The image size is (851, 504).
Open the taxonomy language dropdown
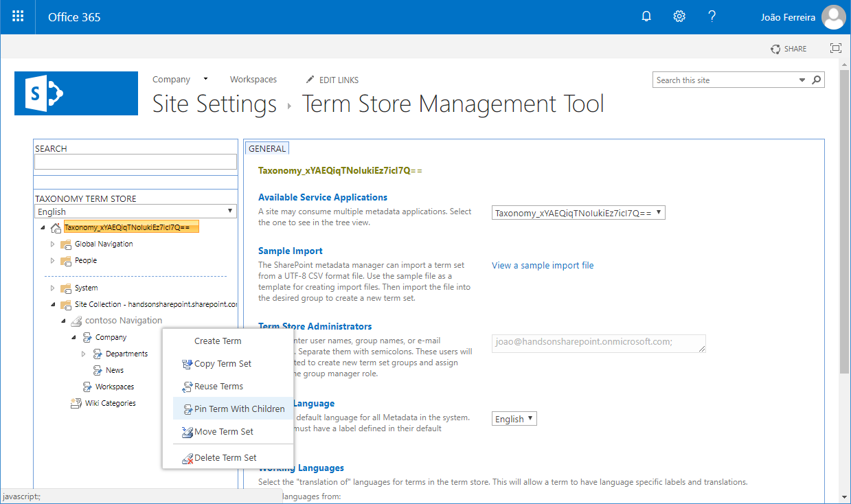(x=135, y=211)
